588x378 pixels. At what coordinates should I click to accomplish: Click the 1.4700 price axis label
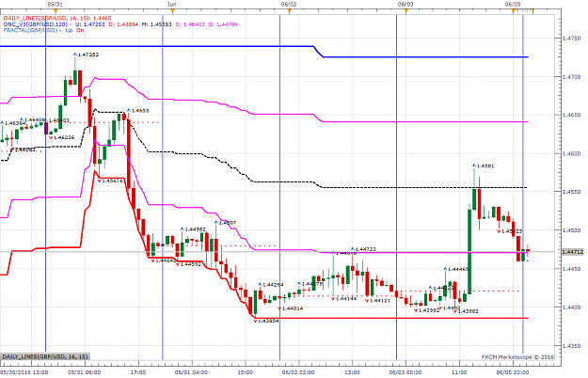coord(572,77)
